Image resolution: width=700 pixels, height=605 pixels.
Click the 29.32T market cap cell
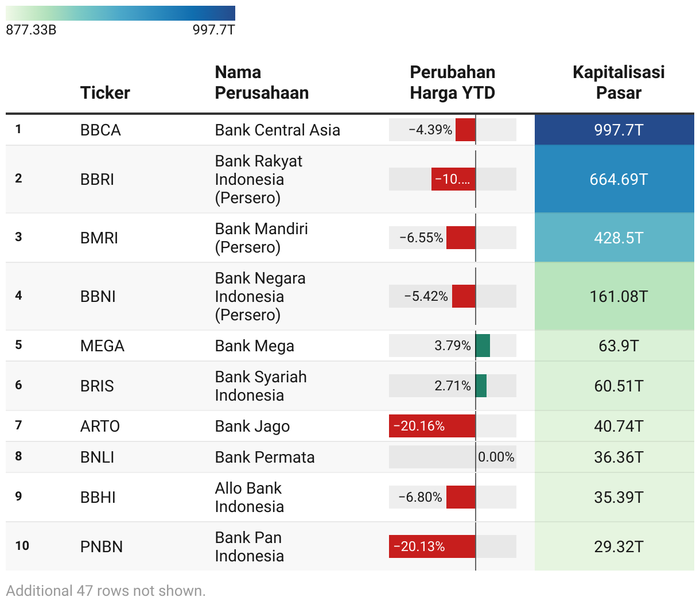615,547
